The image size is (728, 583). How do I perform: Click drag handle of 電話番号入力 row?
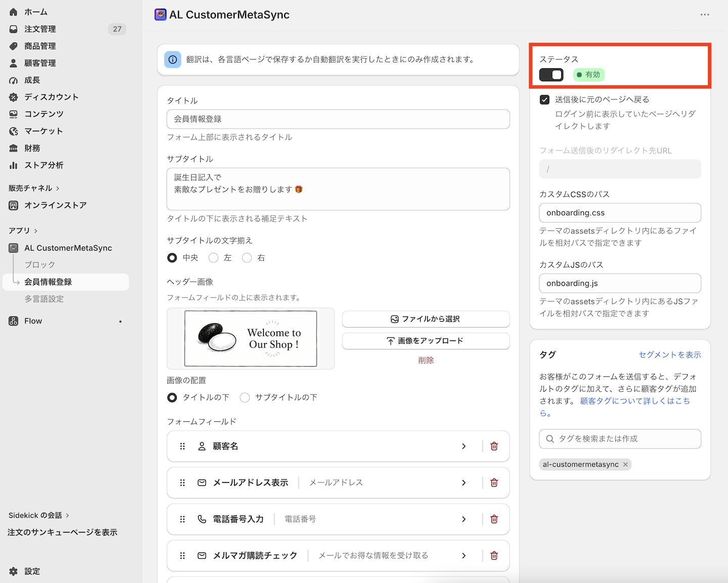tap(183, 519)
